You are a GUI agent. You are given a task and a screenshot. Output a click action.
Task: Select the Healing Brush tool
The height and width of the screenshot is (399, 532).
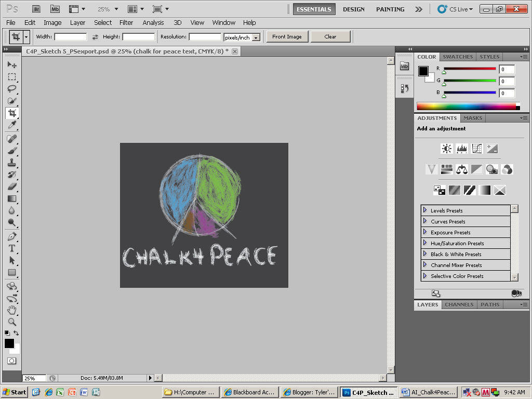12,138
